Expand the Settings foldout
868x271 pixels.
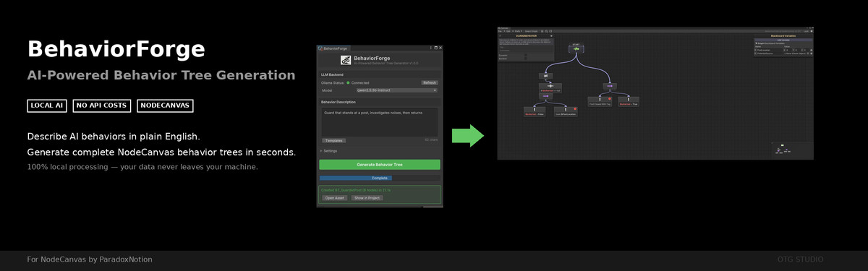329,151
